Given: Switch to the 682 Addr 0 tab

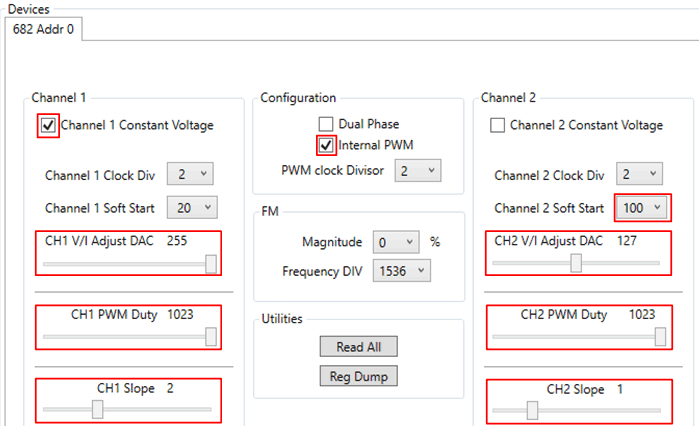Looking at the screenshot, I should (43, 29).
